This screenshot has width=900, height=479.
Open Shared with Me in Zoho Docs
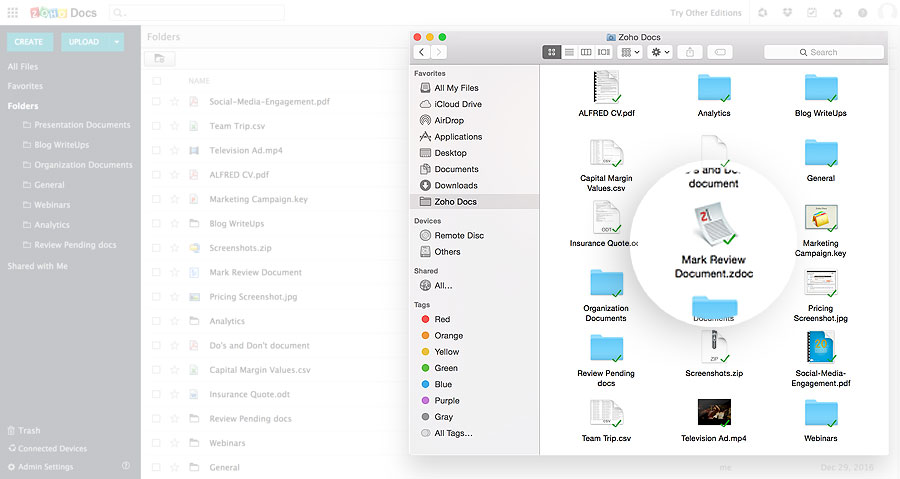click(x=37, y=266)
